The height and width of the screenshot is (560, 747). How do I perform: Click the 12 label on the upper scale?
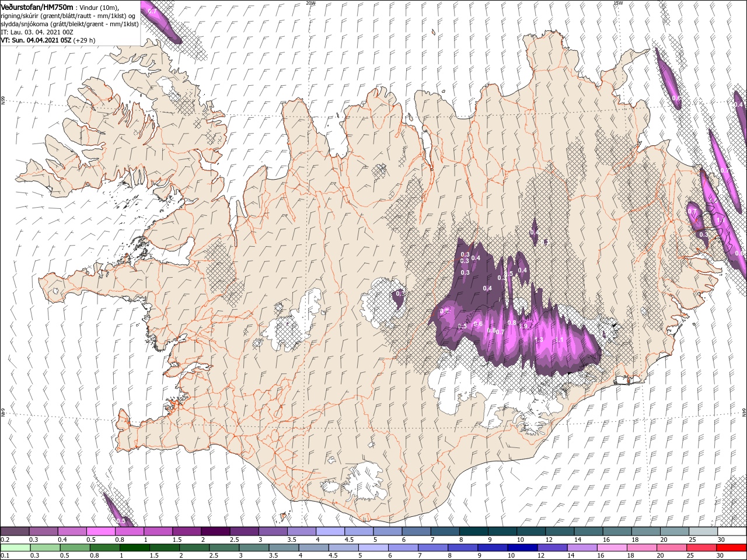coord(549,540)
